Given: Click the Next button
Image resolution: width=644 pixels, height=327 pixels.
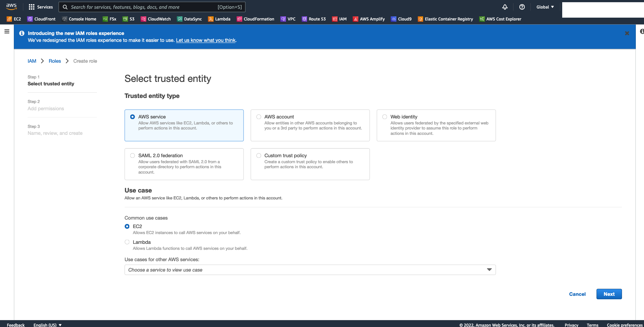Looking at the screenshot, I should (609, 294).
